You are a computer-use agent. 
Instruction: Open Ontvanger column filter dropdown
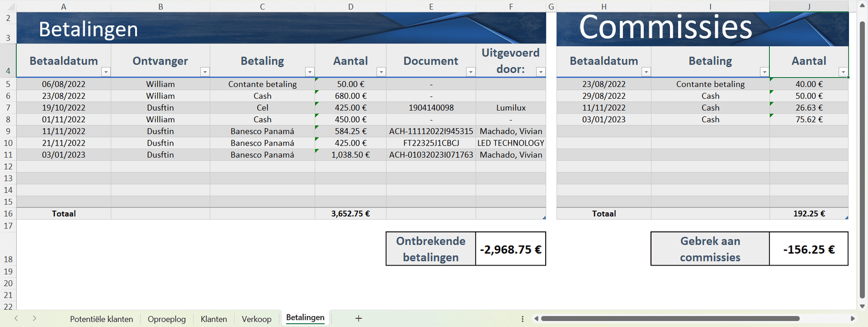(205, 72)
